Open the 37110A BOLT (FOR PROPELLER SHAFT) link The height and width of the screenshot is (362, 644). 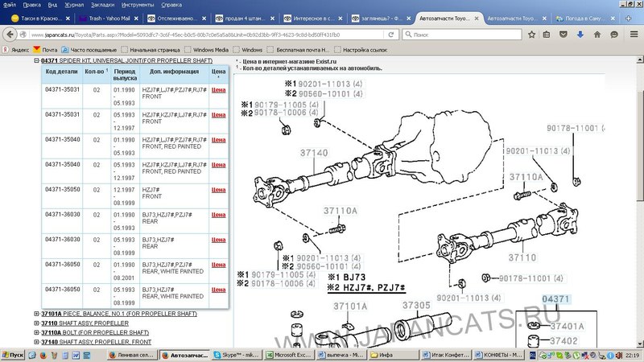pyautogui.click(x=95, y=332)
